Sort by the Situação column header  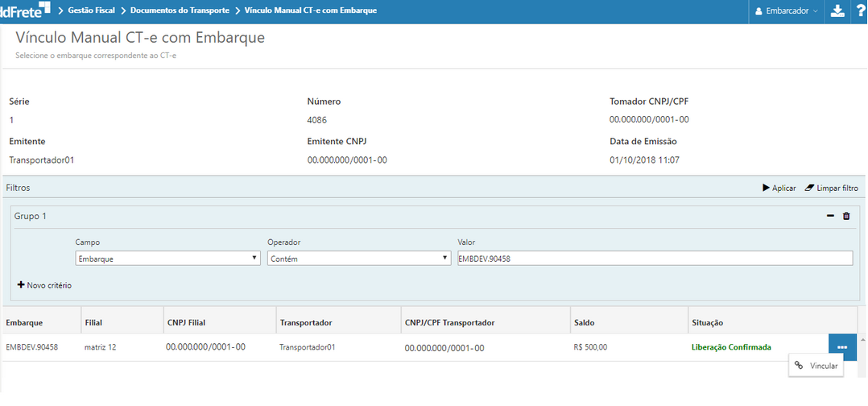click(x=707, y=322)
